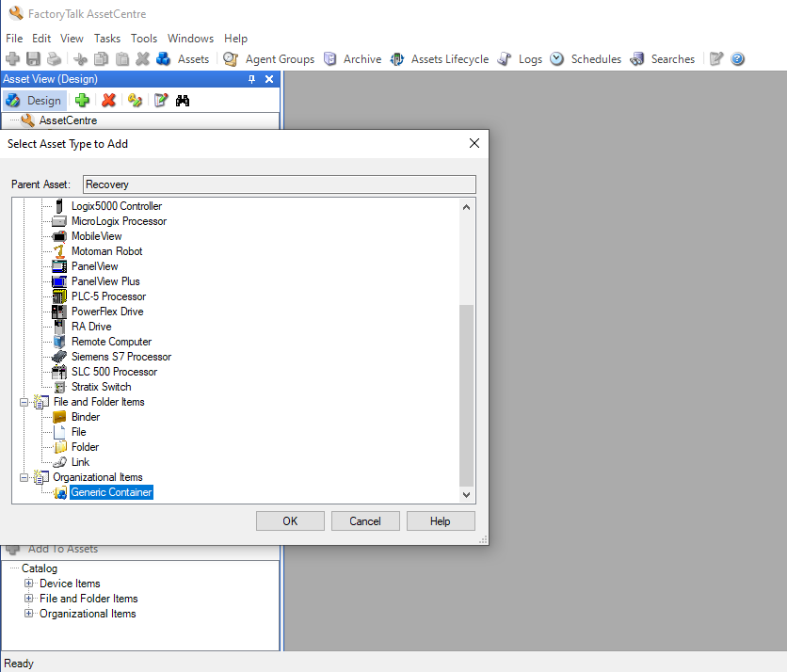Click the Cut scissors icon in toolbar

click(x=80, y=59)
